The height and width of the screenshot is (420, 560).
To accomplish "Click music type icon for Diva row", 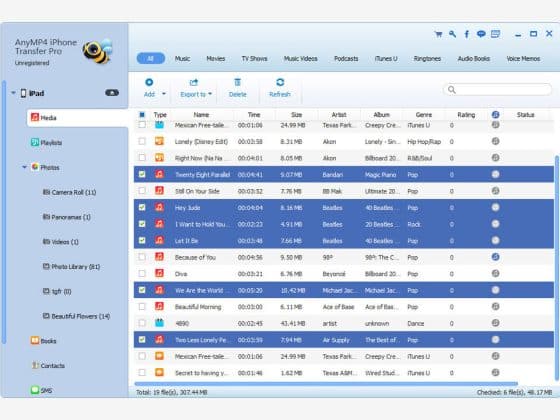I will (x=159, y=273).
